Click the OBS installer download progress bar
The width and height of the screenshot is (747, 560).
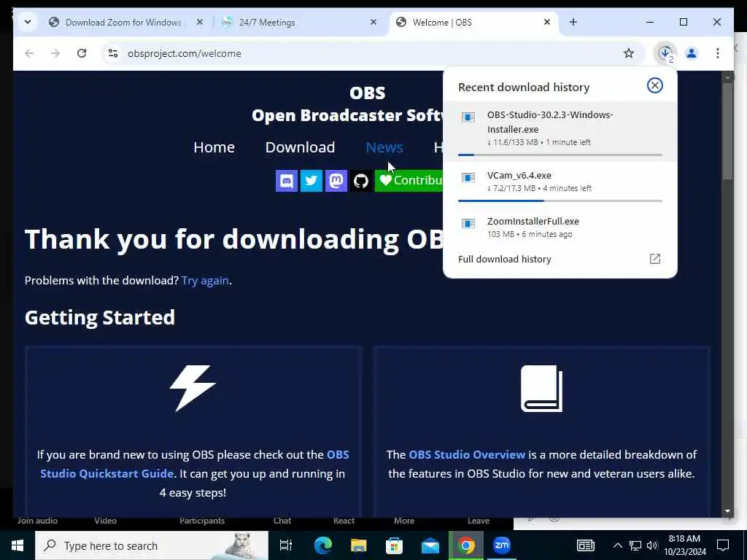point(560,155)
